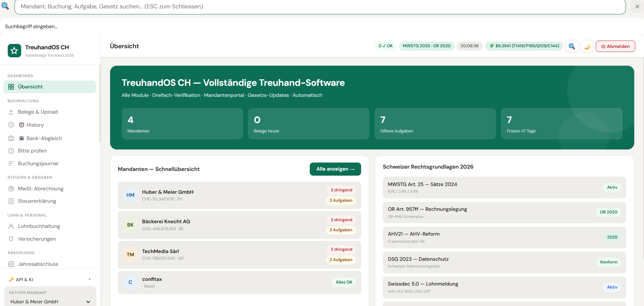Image resolution: width=644 pixels, height=306 pixels.
Task: Toggle dark mode with the moon icon
Action: pos(587,46)
